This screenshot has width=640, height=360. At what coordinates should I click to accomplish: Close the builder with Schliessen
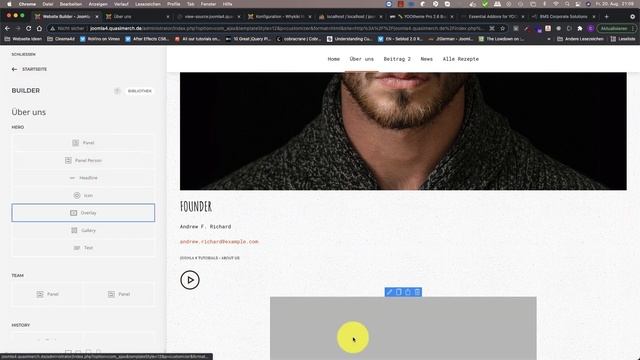coord(23,54)
